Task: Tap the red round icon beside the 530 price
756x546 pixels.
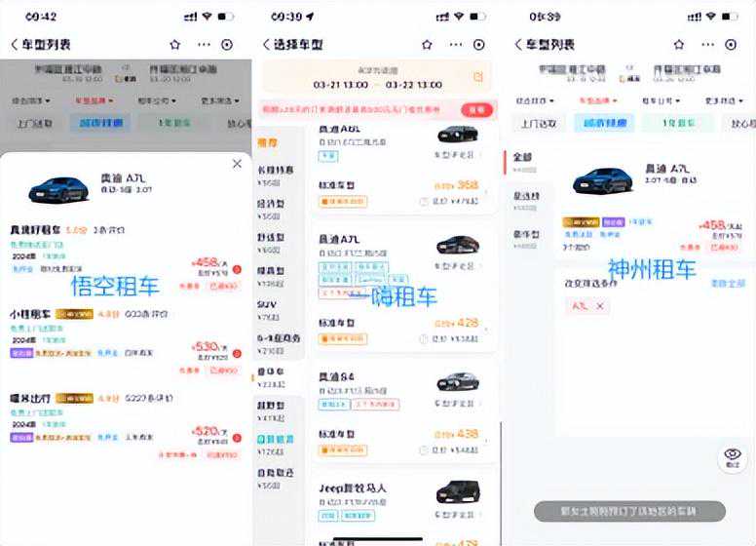Action: [x=237, y=354]
